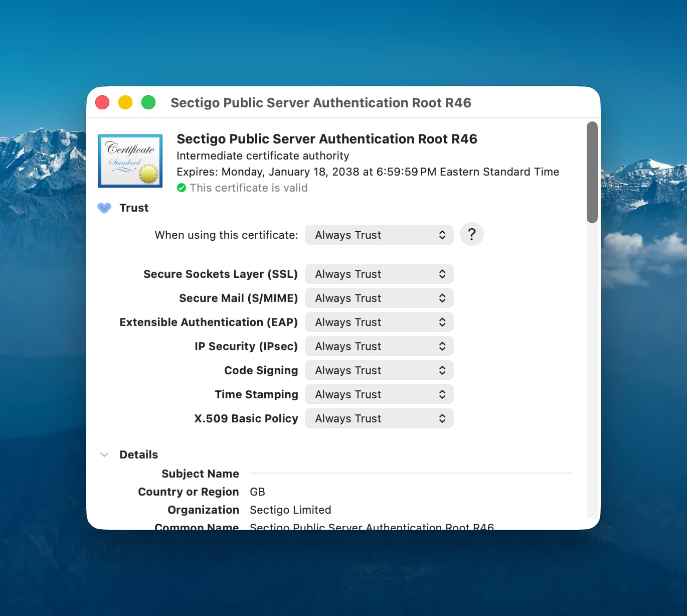Screen dimensions: 687x616
Task: Open the IP Security (IPsec) trust menu
Action: 379,346
